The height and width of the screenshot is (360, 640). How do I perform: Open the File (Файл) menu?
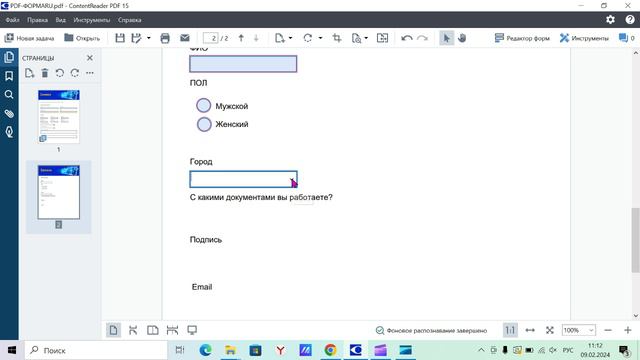12,20
